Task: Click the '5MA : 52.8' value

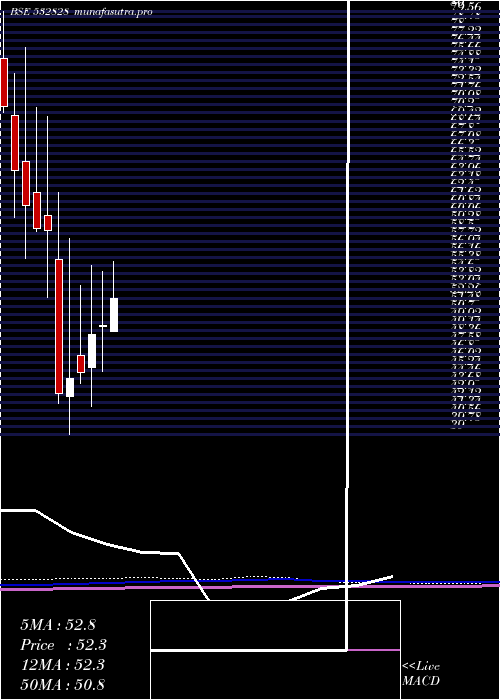Action: pyautogui.click(x=58, y=625)
